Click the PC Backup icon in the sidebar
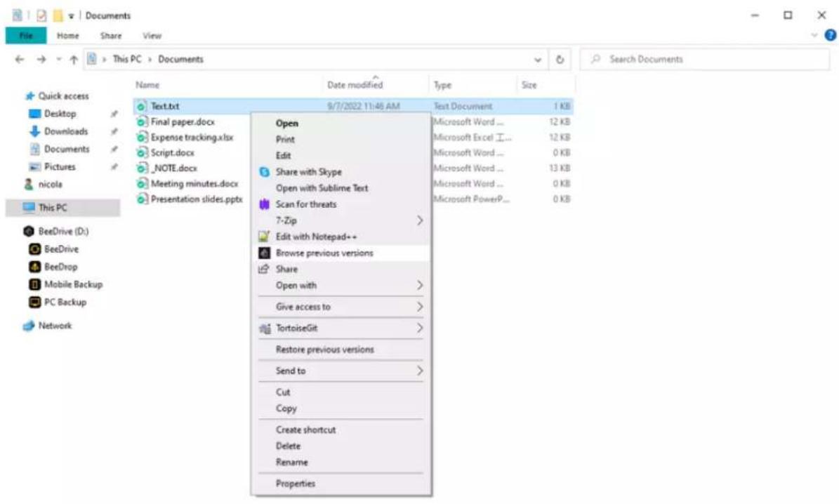 pyautogui.click(x=35, y=302)
